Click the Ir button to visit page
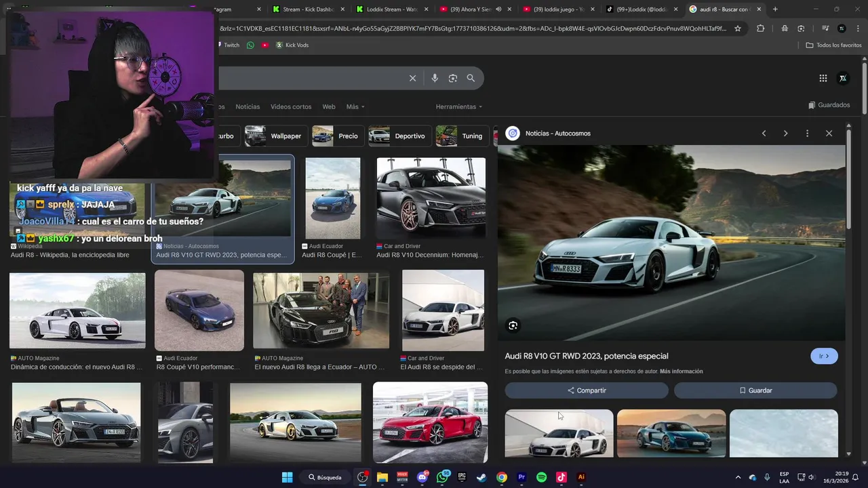The height and width of the screenshot is (488, 868). coord(824,356)
